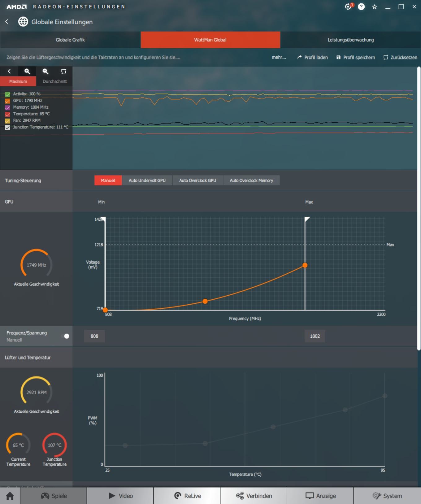Click the maximum frequency field showing 1802
Viewport: 421px width, 504px height.
pyautogui.click(x=315, y=336)
